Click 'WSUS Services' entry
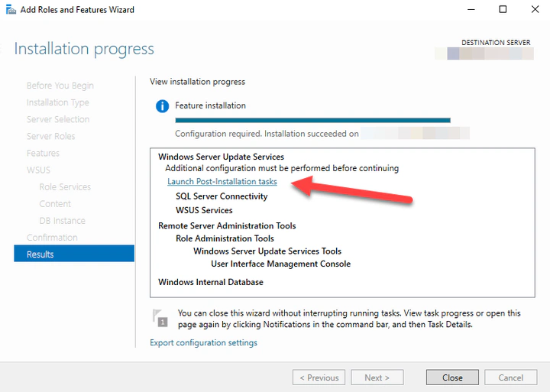The image size is (550, 392). point(204,210)
